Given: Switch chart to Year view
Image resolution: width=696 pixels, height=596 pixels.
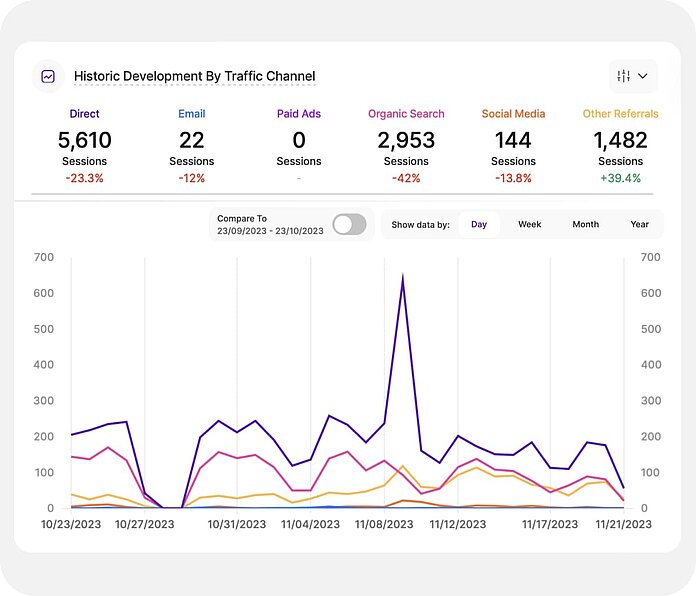Looking at the screenshot, I should (639, 224).
